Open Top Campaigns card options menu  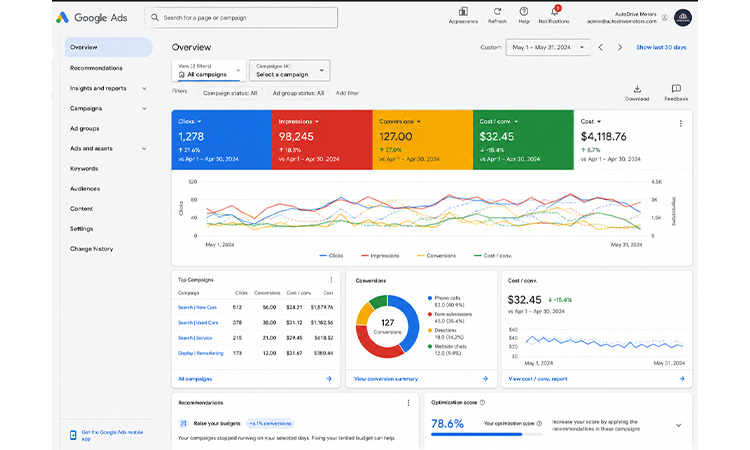(331, 280)
